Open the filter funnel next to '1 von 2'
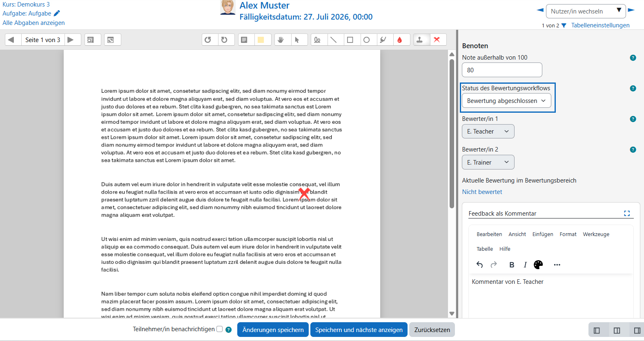644x341 pixels. pos(564,25)
